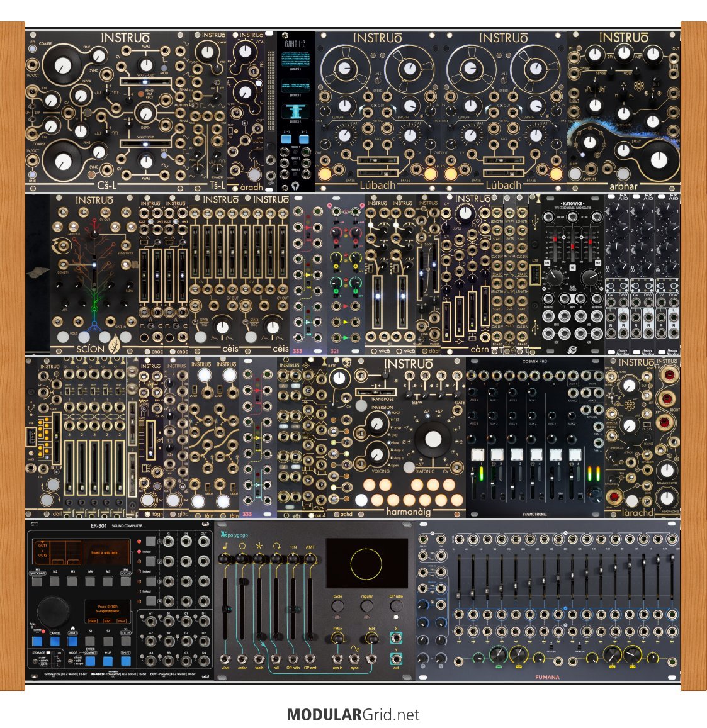Image resolution: width=707 pixels, height=728 pixels.
Task: Click the large encoder knob on ER-301
Action: pyautogui.click(x=52, y=612)
